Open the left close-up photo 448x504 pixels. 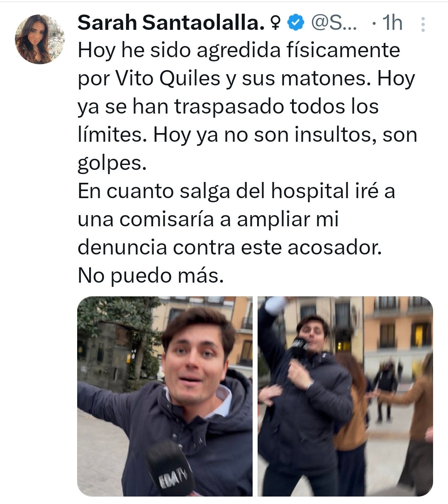click(x=165, y=396)
